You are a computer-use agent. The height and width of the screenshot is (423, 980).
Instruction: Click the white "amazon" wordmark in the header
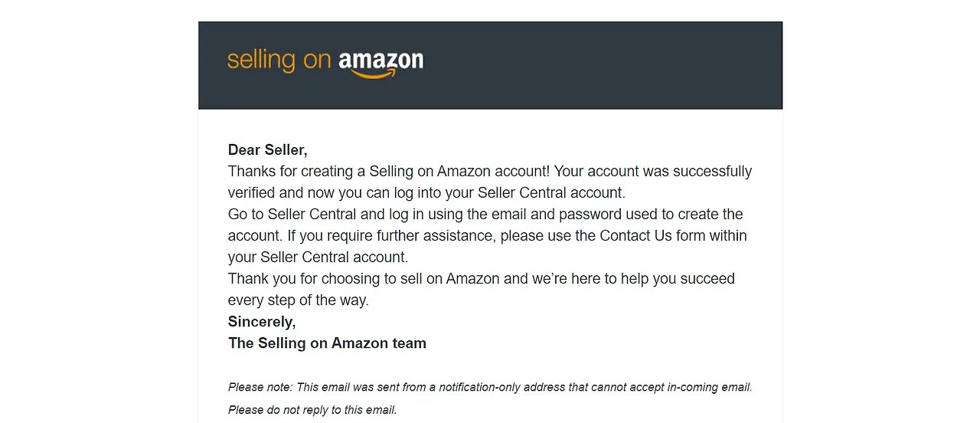(381, 60)
